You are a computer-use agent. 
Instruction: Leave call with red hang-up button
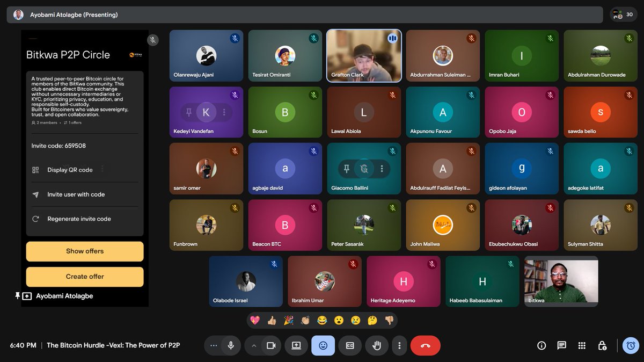[426, 346]
